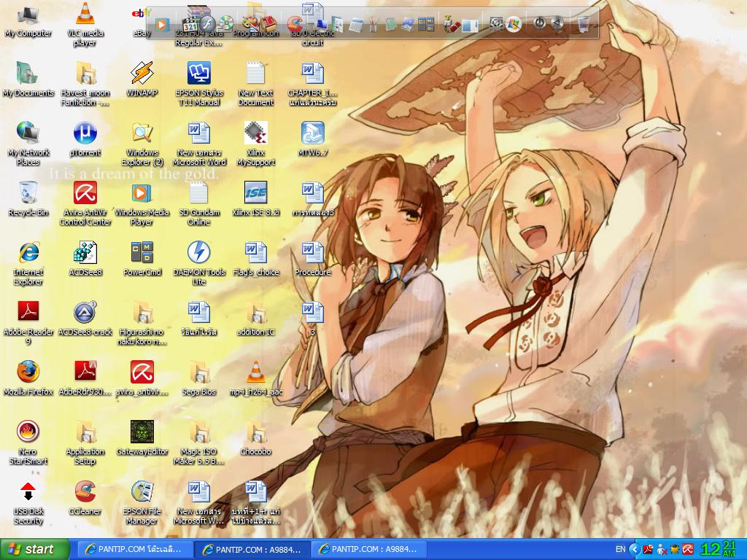This screenshot has height=560, width=747.
Task: Click the green 12:21 AM clock
Action: coord(718,549)
